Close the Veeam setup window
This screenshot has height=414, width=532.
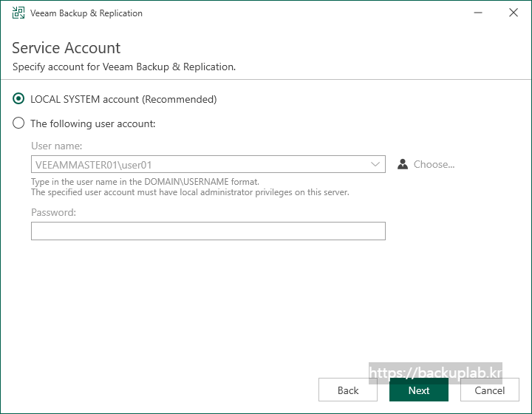coord(514,13)
